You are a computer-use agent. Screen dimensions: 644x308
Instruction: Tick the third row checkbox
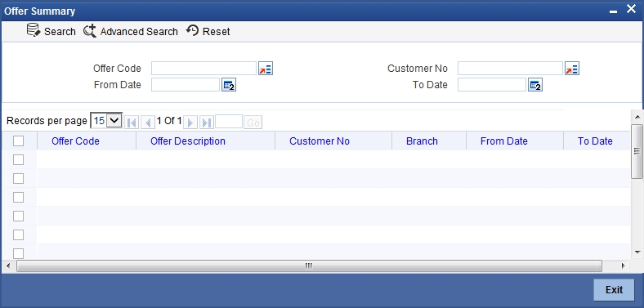click(19, 197)
